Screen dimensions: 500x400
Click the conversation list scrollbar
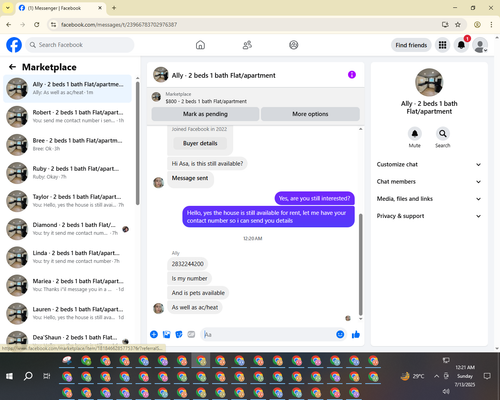137,142
